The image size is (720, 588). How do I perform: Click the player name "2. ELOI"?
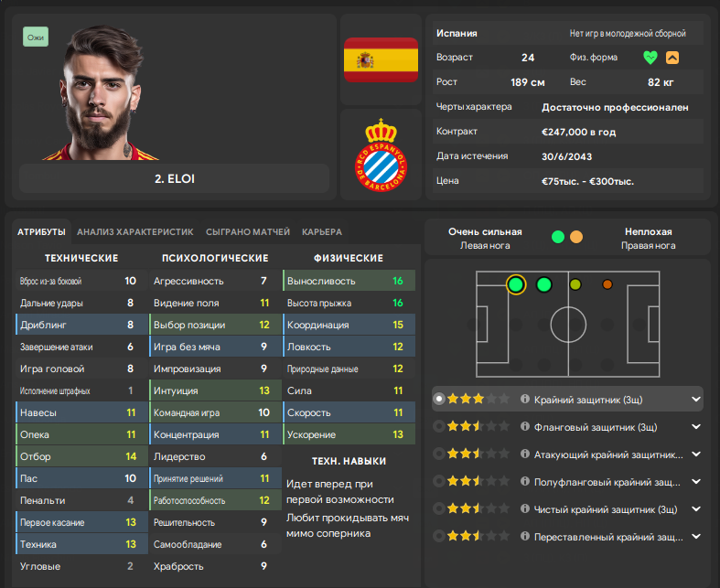coord(174,178)
